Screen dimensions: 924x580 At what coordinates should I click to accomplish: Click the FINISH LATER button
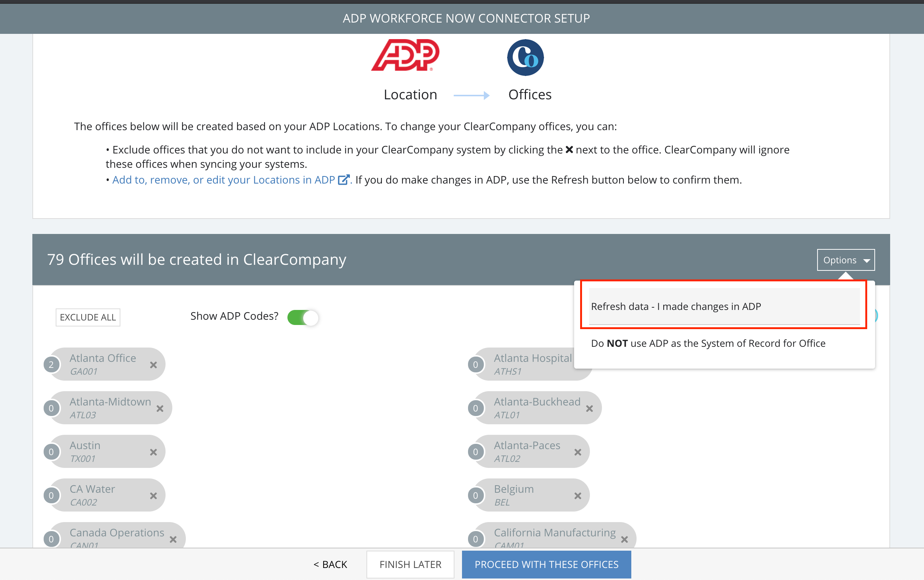pos(410,564)
